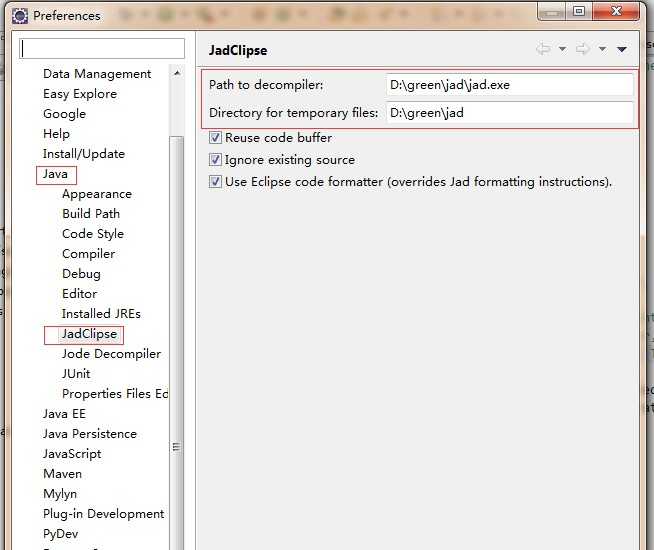The image size is (654, 550).
Task: Click the Path to decompiler field
Action: [510, 85]
